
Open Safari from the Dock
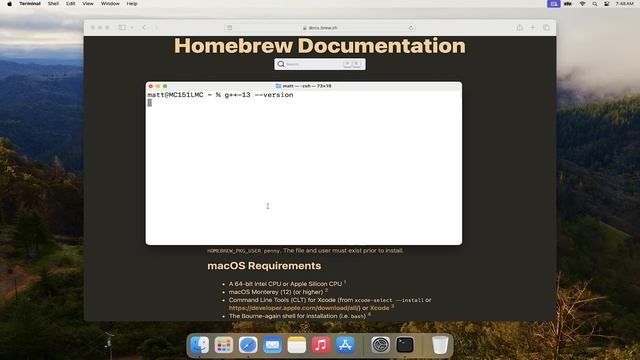click(x=248, y=345)
